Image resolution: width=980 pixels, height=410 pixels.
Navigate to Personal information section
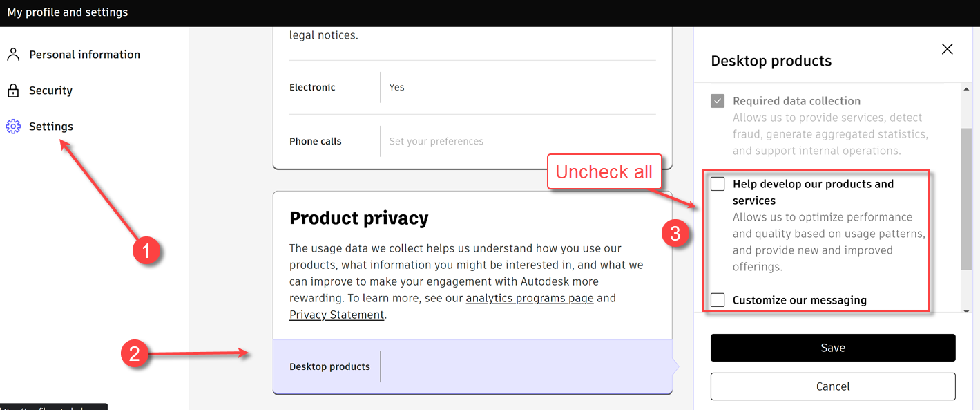(x=83, y=53)
